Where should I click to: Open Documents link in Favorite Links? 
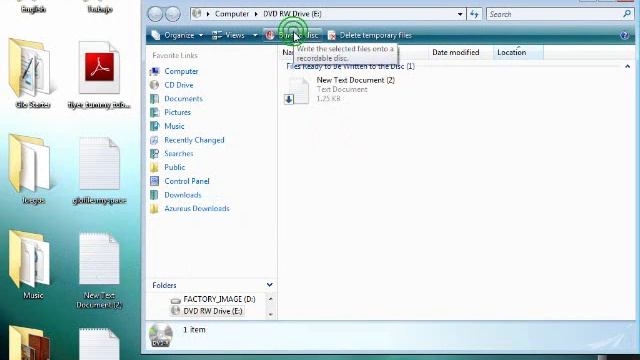click(183, 99)
